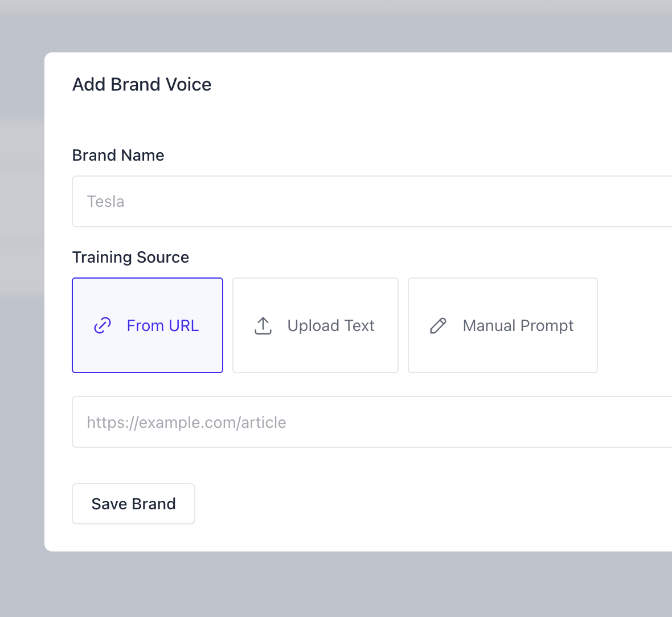Save the brand with Save Brand button
The height and width of the screenshot is (617, 672).
133,504
